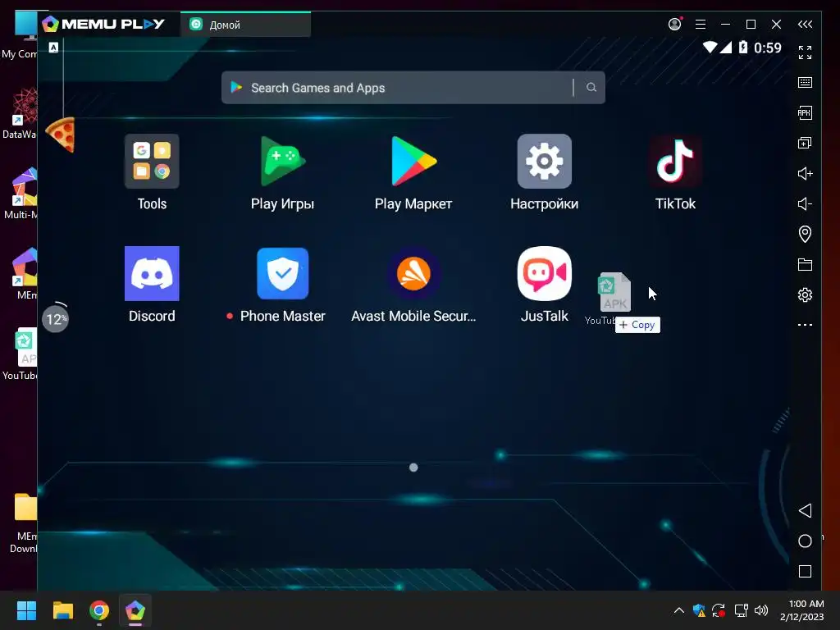840x630 pixels.
Task: Tap Android recent apps square button
Action: click(805, 571)
